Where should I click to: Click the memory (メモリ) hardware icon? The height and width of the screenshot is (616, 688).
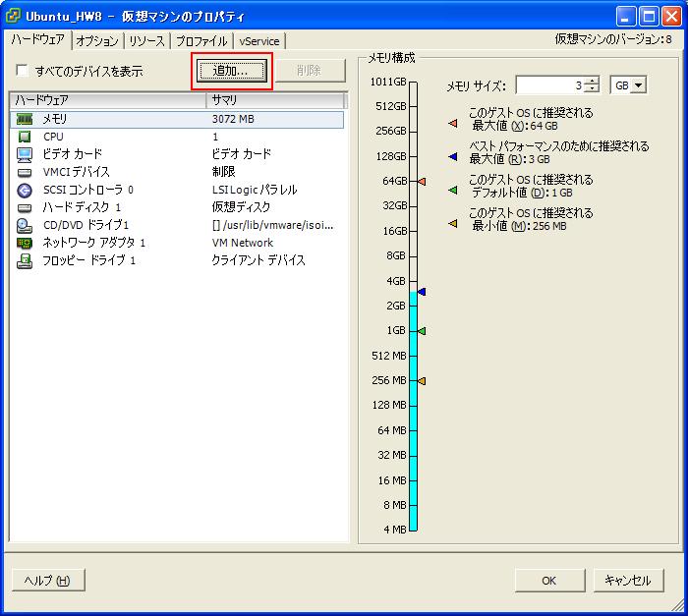(25, 119)
